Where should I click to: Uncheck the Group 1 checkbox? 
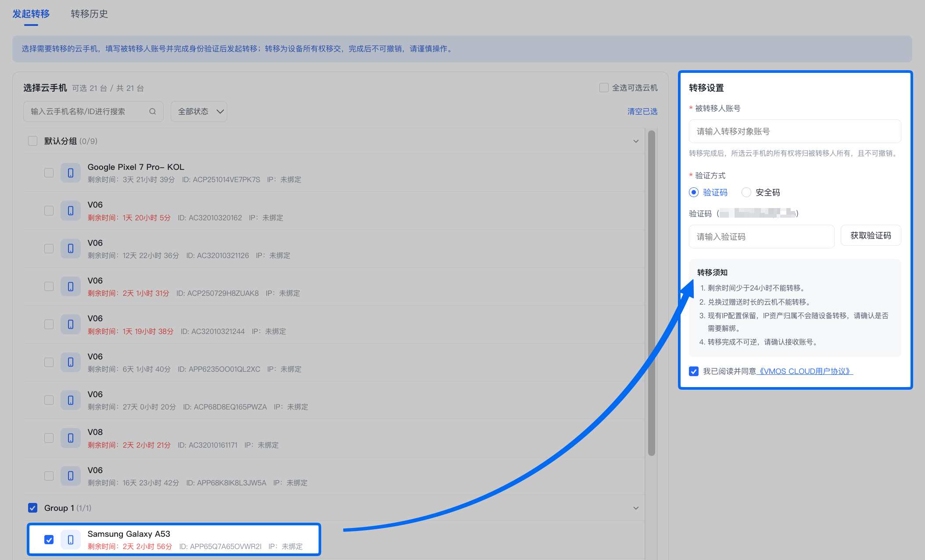[32, 508]
